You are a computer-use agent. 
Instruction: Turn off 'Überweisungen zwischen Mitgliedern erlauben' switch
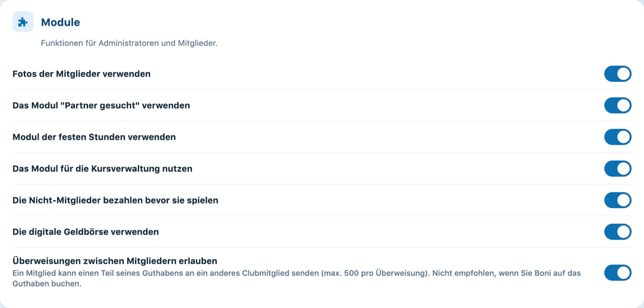[x=617, y=273]
